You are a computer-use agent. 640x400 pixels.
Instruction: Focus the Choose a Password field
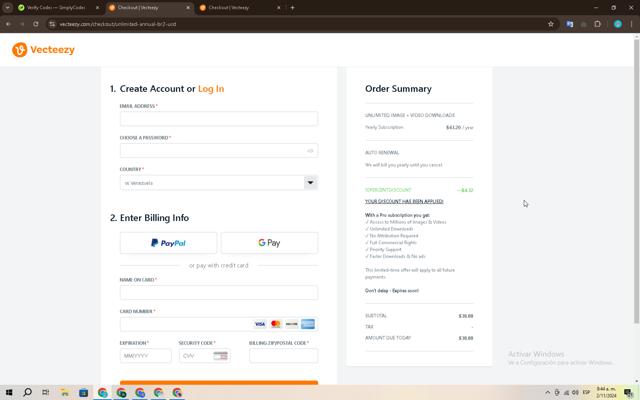pos(219,151)
